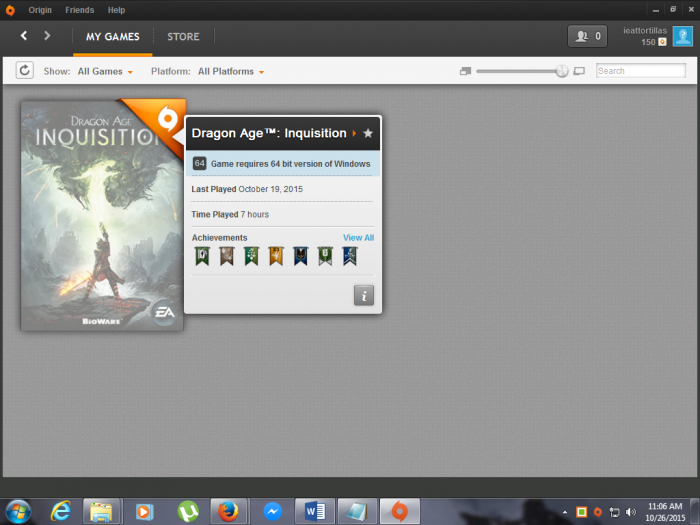This screenshot has width=700, height=525.
Task: Click the first achievement banner
Action: click(x=202, y=256)
